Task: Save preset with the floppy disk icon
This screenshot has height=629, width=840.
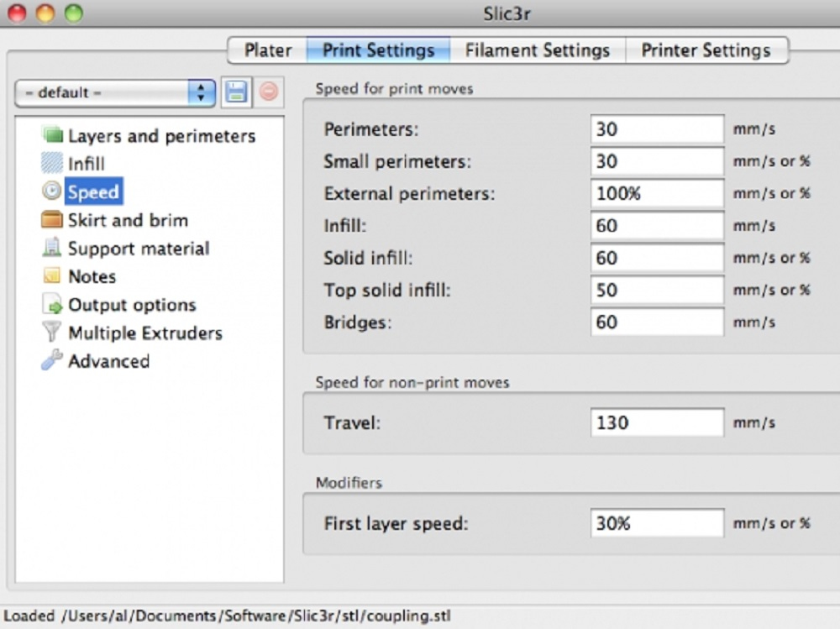Action: [x=236, y=92]
